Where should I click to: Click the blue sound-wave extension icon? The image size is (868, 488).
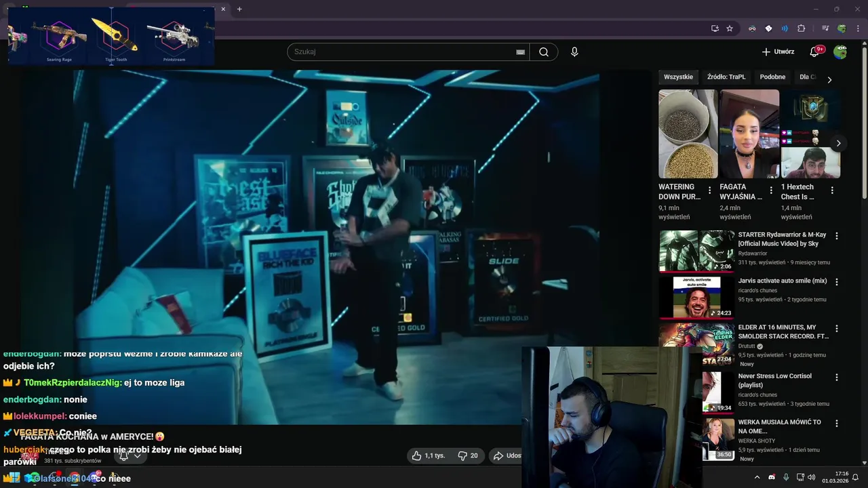click(785, 28)
